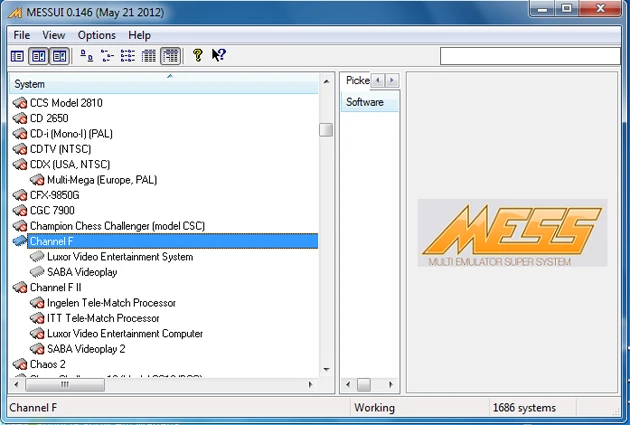Click the system list's right scroll arrow

coord(310,384)
